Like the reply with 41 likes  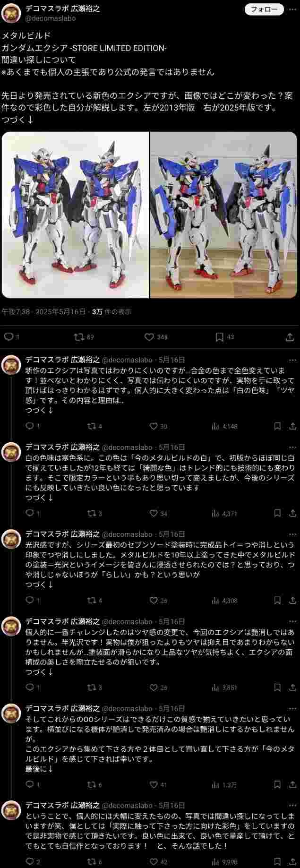[x=158, y=784]
